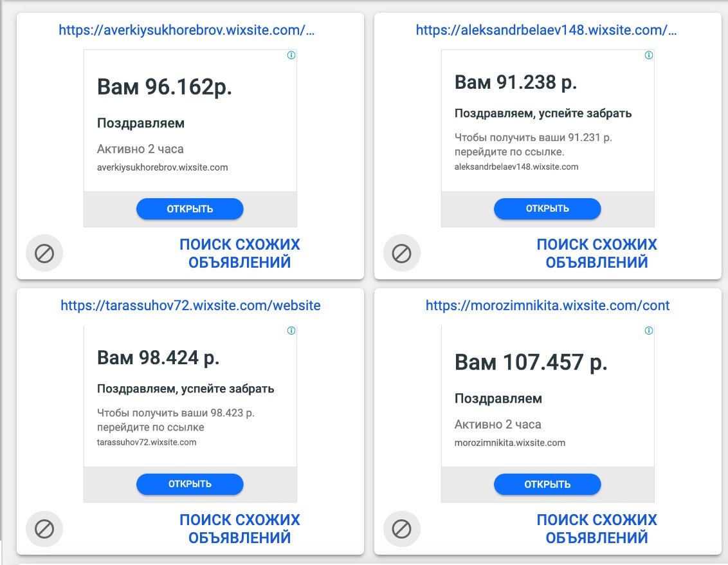Click ПОИСК СХОЖИХ ОБЪЯВЛЕНИЙ under 98.424 р ad
Screen dimensions: 728x565
point(239,529)
